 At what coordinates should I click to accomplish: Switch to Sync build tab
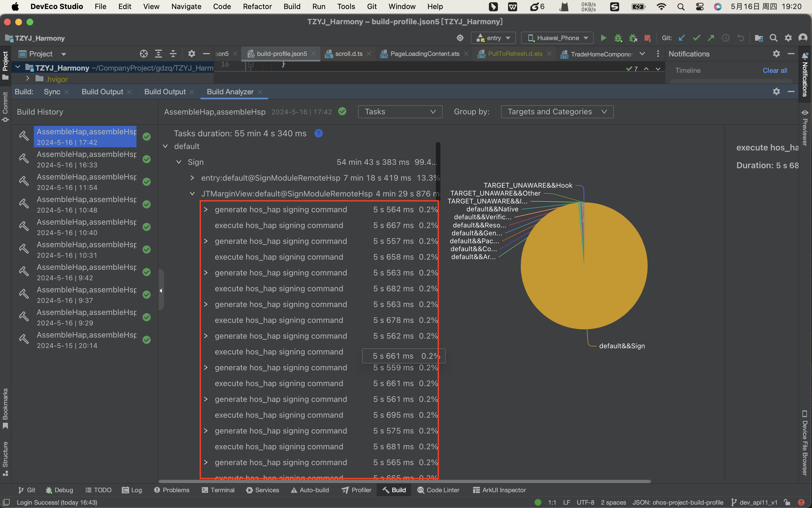(x=52, y=92)
